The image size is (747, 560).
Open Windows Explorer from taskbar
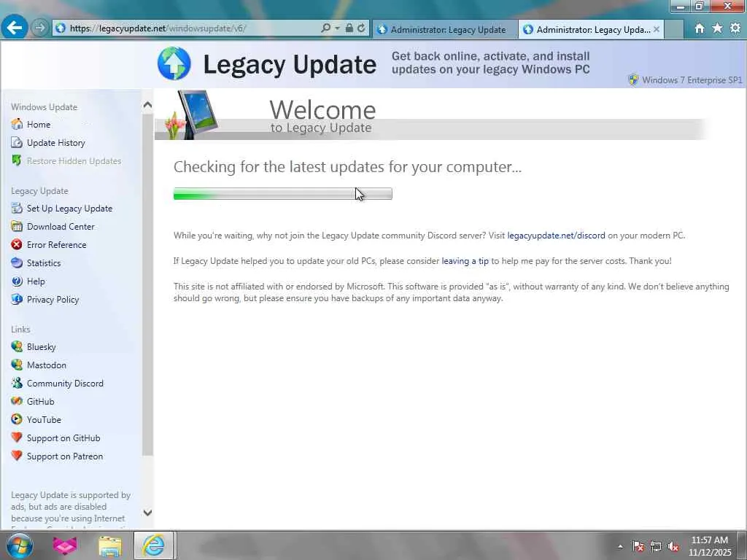(110, 545)
